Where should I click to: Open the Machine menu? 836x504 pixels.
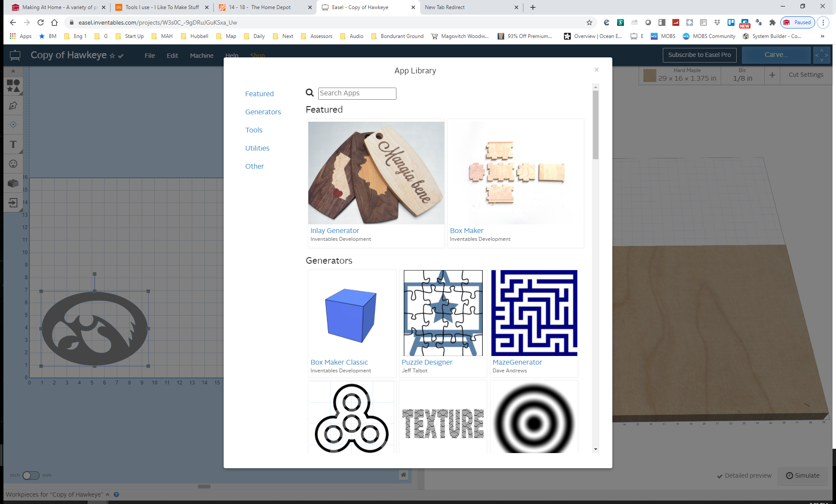point(201,55)
